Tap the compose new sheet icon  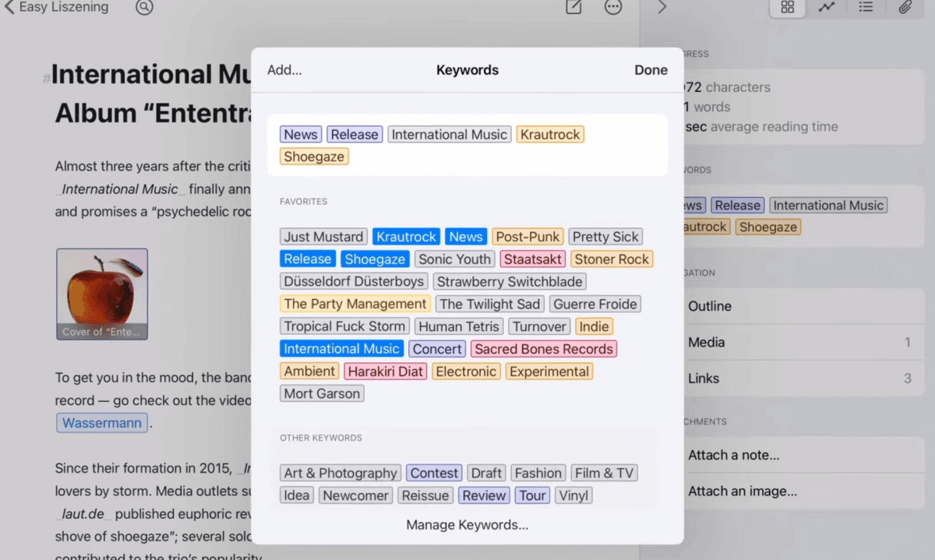pos(573,8)
